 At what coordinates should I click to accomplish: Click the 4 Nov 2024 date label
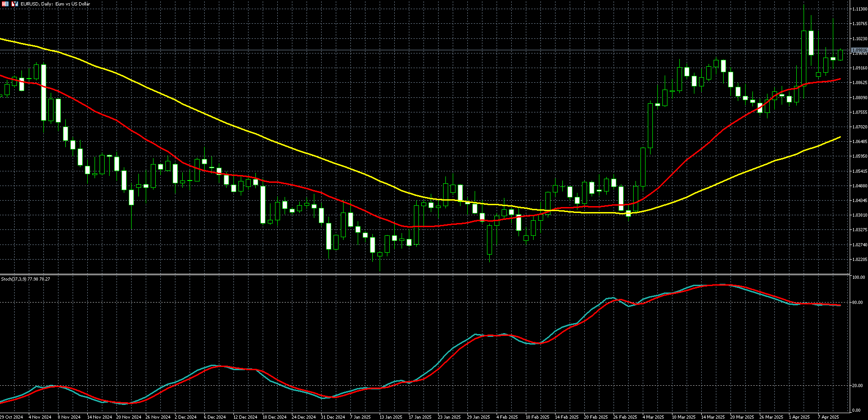click(40, 417)
